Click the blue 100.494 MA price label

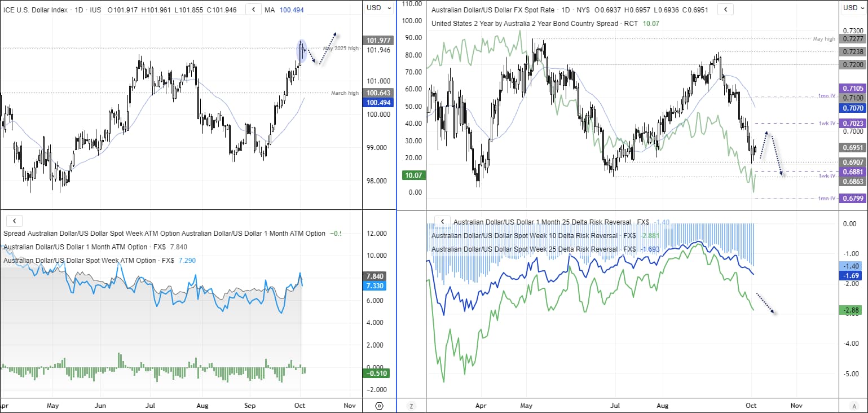point(378,103)
